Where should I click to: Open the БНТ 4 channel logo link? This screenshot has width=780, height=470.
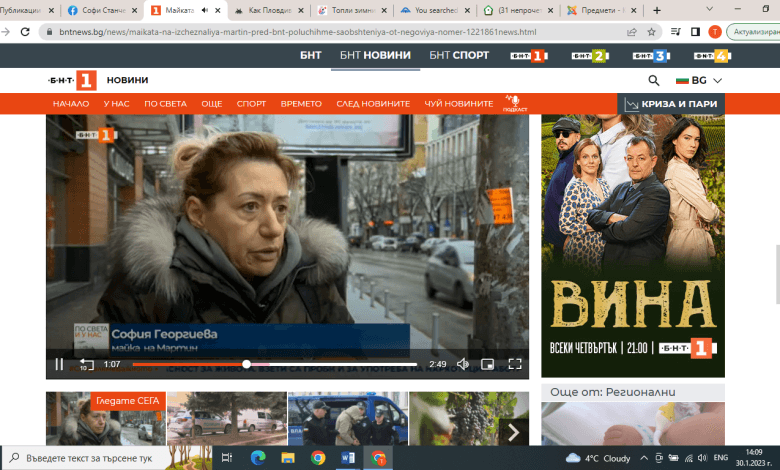pyautogui.click(x=712, y=56)
